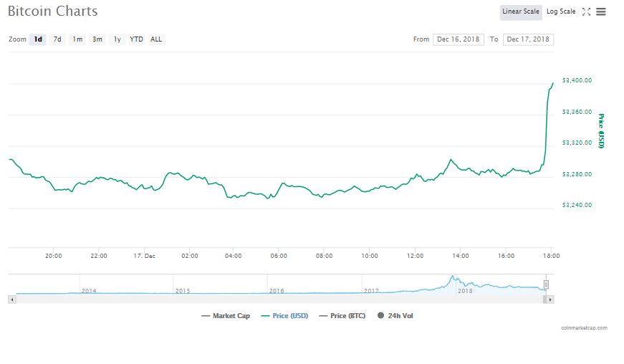Click the Price (USD) axis title
624x364 pixels.
pos(601,131)
